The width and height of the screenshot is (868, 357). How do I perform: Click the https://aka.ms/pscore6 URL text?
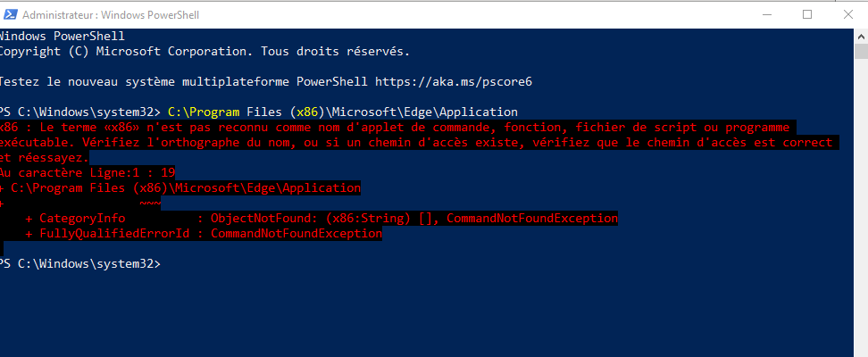point(454,82)
